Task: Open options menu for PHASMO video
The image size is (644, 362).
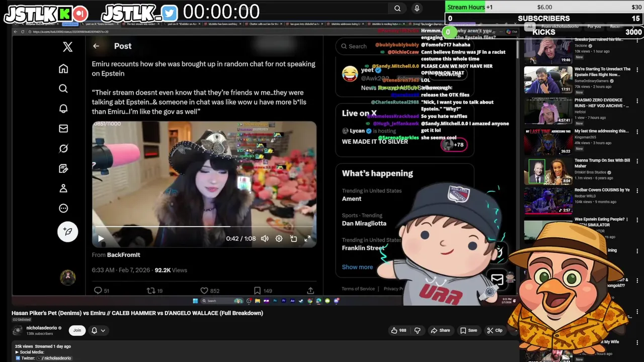Action: tap(637, 101)
